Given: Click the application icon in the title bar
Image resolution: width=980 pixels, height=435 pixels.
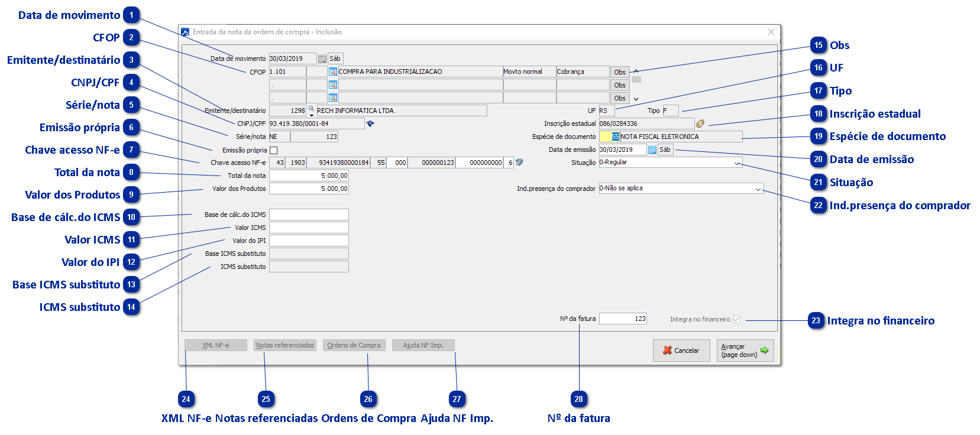Looking at the screenshot, I should [185, 32].
